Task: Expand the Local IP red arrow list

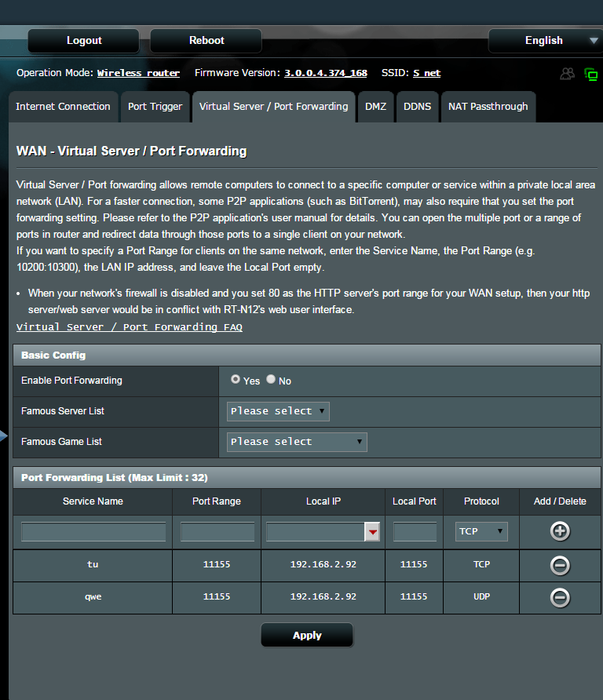Action: [372, 532]
